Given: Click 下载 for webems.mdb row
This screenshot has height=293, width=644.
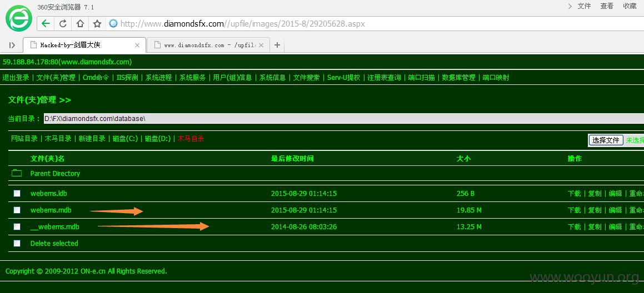Looking at the screenshot, I should 574,210.
